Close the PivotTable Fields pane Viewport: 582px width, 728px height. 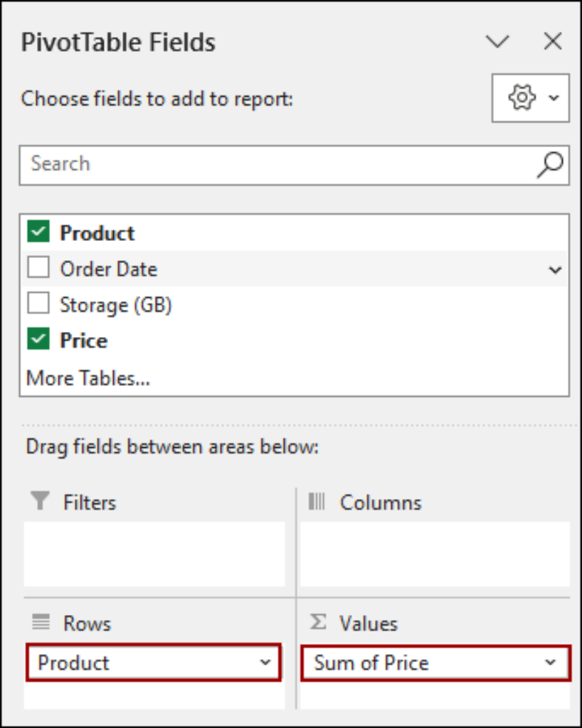(553, 41)
